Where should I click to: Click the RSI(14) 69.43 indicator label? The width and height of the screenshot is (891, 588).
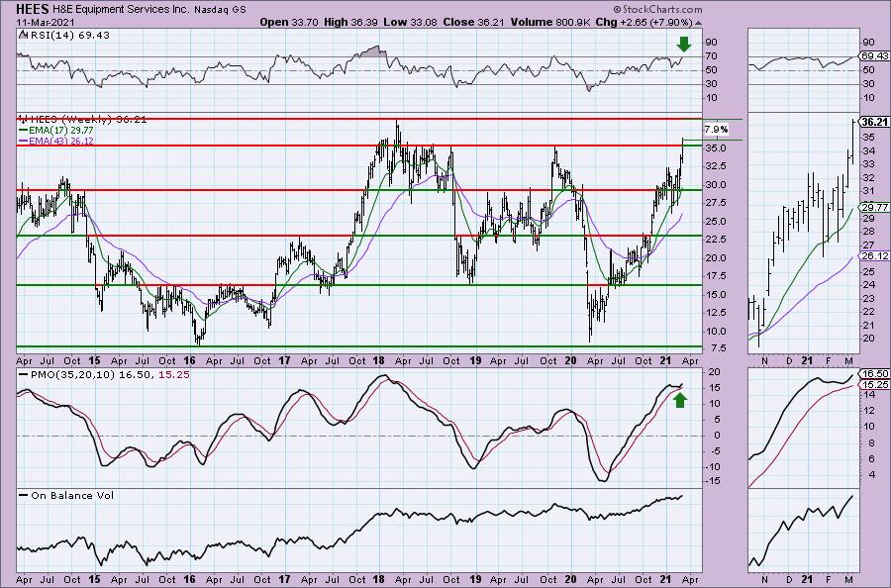click(68, 36)
